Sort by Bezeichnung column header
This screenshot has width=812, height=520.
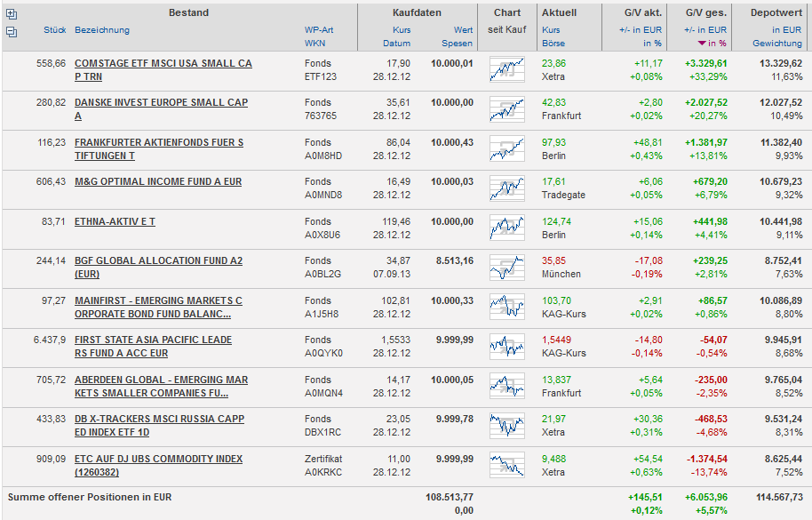(102, 30)
